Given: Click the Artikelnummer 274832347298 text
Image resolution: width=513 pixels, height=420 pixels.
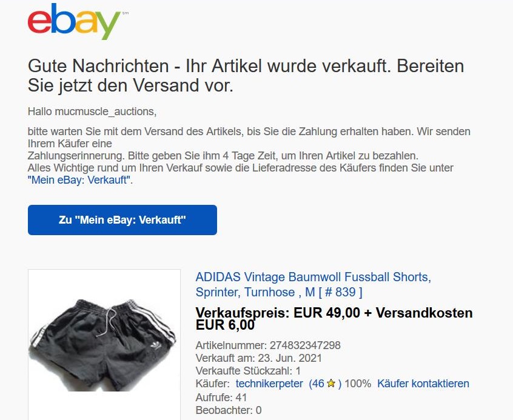Looking at the screenshot, I should 268,345.
